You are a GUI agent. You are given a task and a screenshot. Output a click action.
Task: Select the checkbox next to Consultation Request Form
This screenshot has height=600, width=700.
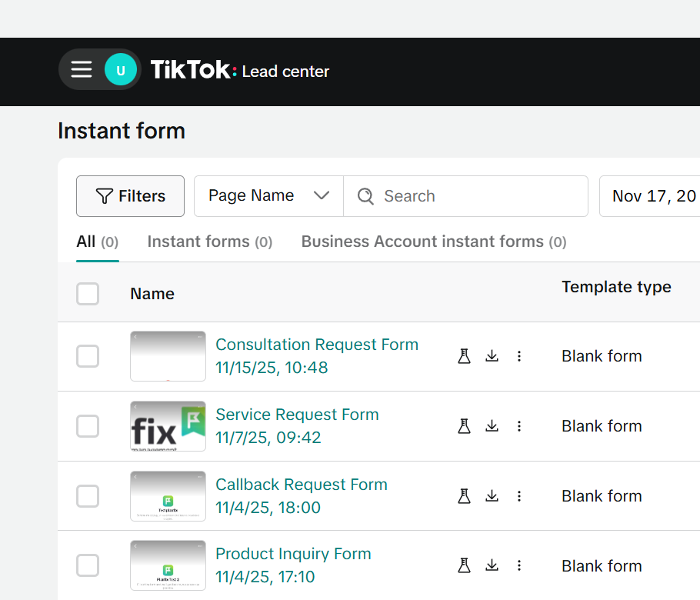click(x=88, y=356)
